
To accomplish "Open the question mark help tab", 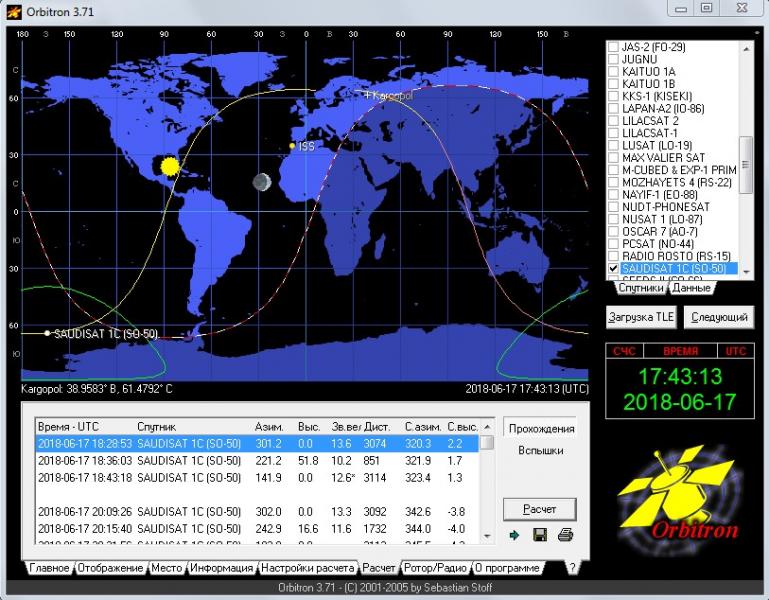I will [572, 568].
